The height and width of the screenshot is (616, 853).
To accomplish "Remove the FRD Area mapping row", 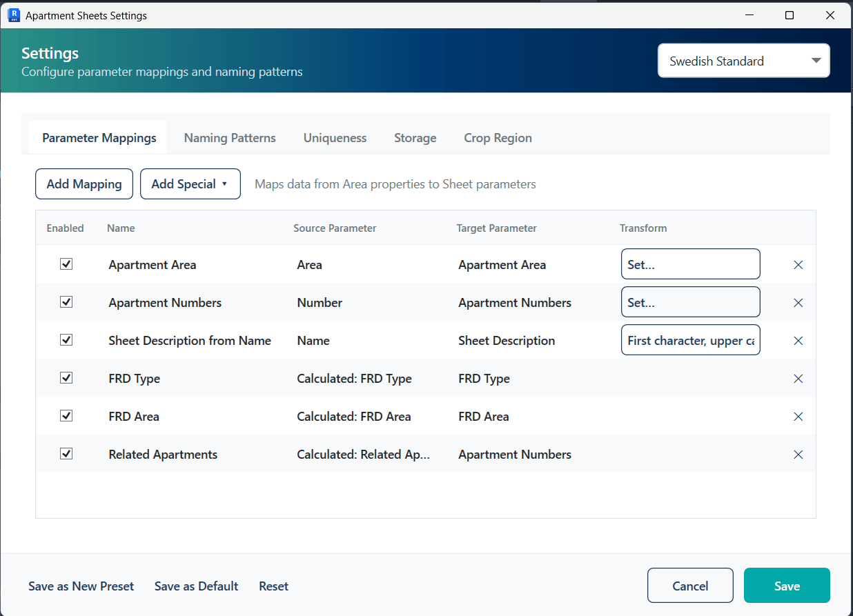I will (798, 417).
